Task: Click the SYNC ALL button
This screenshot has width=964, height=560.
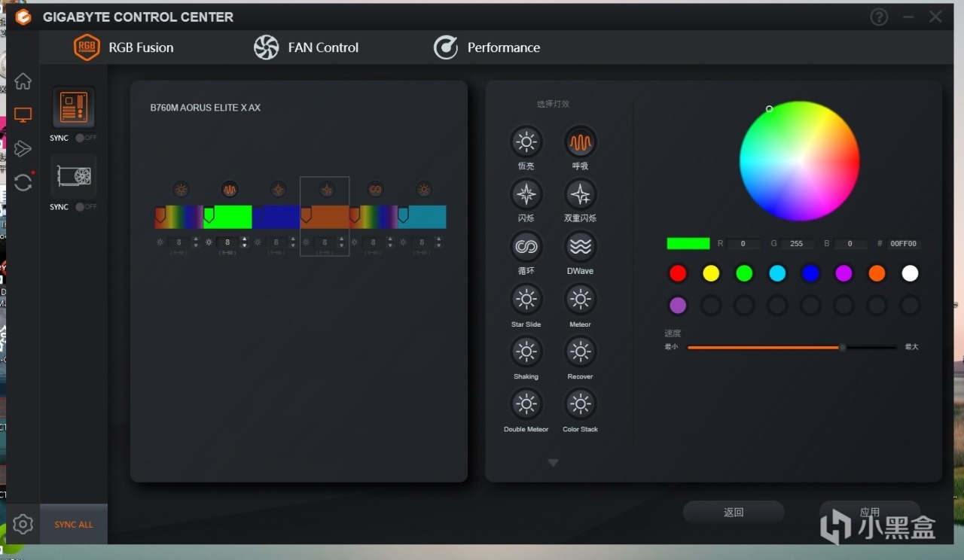Action: (x=74, y=525)
